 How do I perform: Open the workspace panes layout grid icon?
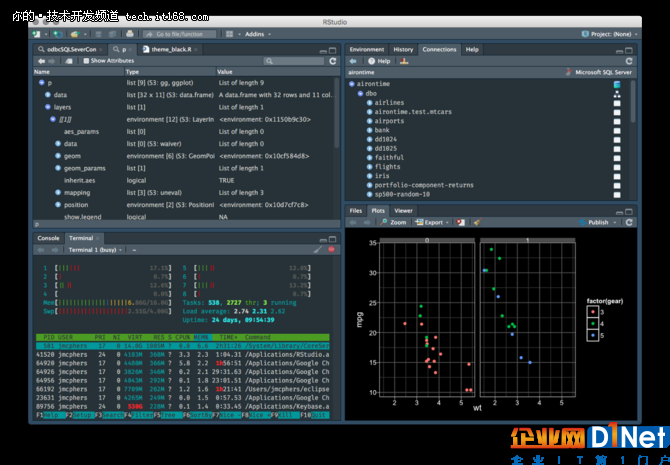click(x=229, y=34)
